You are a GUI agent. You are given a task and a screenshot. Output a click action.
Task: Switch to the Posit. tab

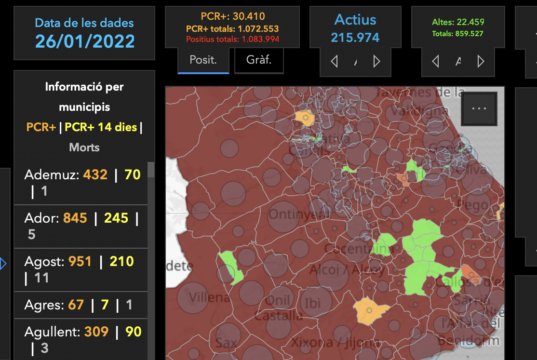(203, 60)
